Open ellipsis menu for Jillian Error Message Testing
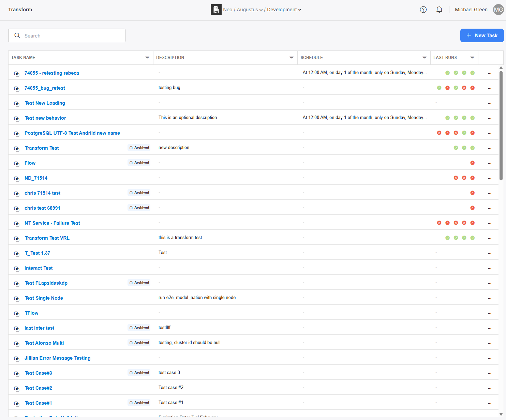Viewport: 506px width, 420px height. (490, 358)
